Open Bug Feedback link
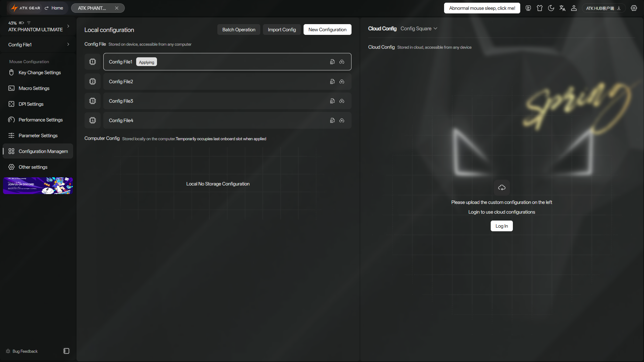644x362 pixels. [x=22, y=351]
